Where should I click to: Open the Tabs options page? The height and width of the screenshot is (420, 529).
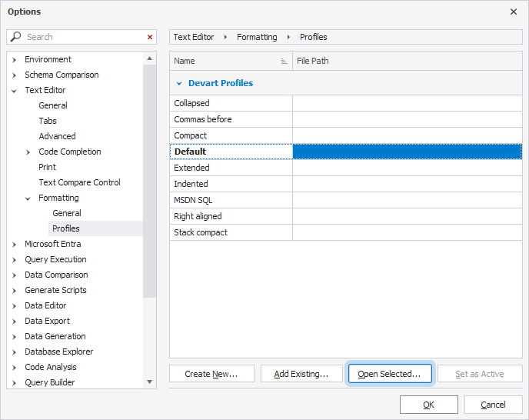pyautogui.click(x=48, y=121)
